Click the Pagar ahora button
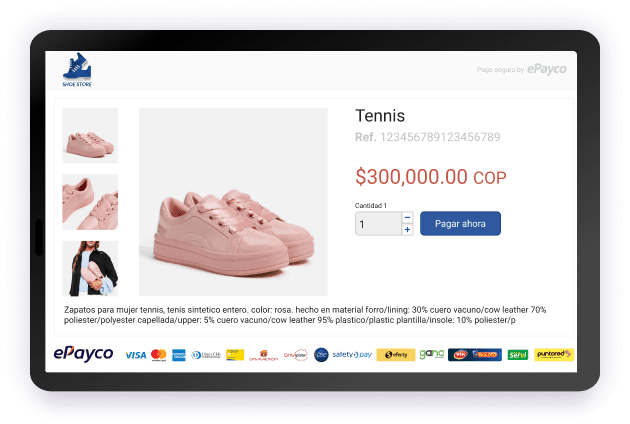 460,223
